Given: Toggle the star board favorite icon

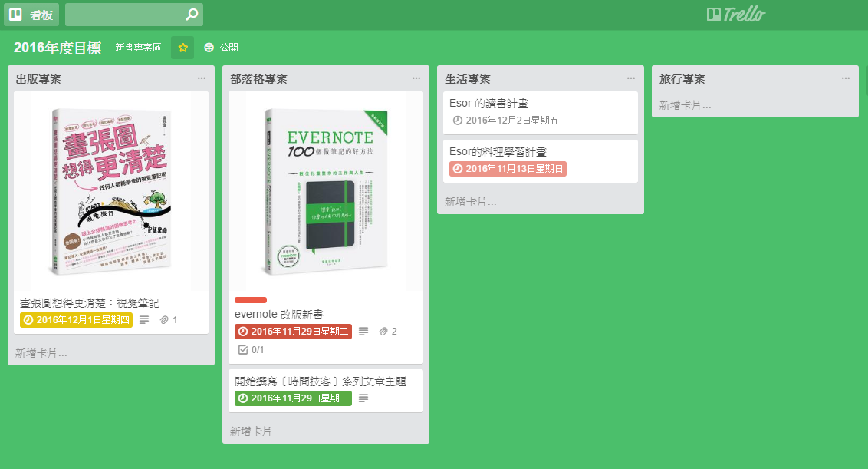Looking at the screenshot, I should (182, 48).
